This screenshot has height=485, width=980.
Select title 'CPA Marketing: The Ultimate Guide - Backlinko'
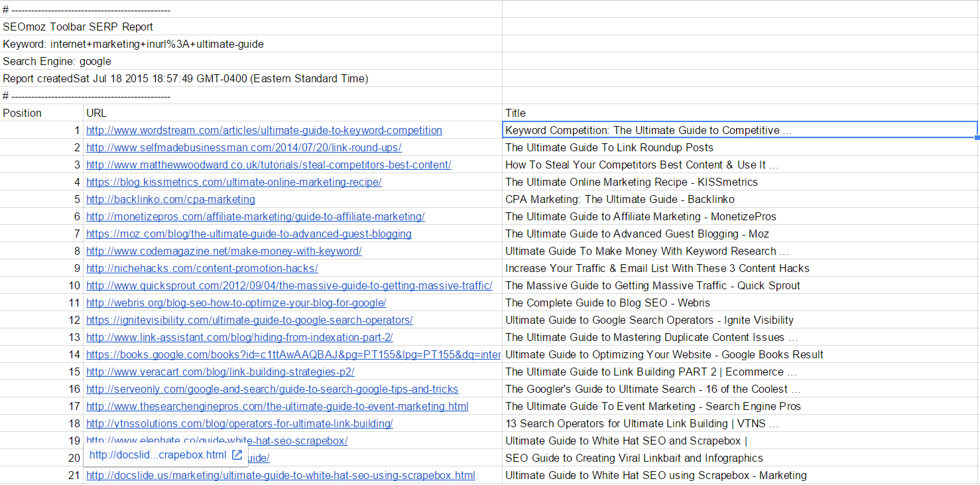coord(741,199)
